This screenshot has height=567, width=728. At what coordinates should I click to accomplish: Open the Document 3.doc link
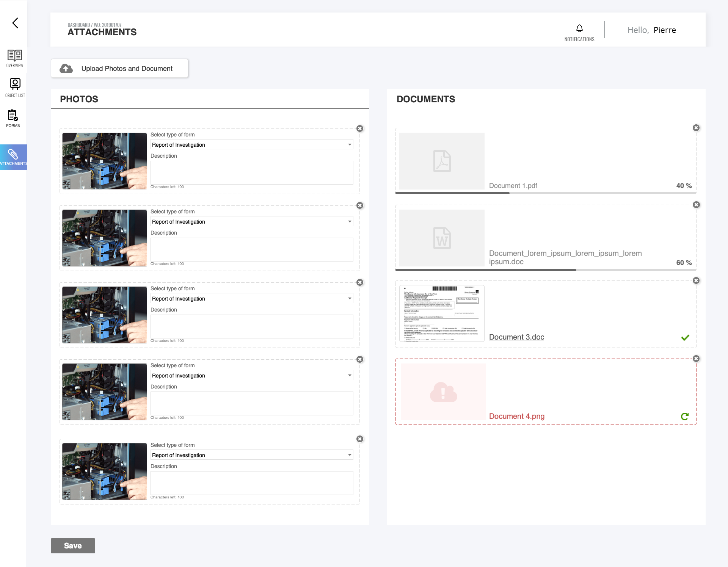click(516, 337)
